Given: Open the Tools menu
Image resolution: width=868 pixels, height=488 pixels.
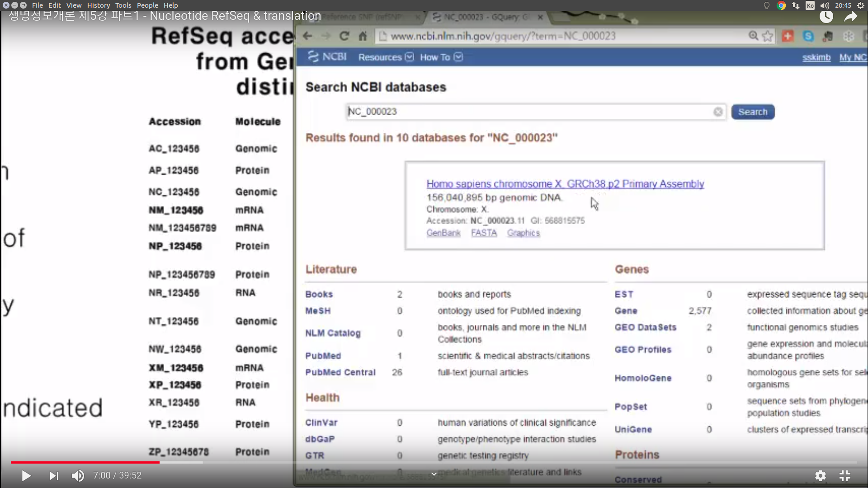Looking at the screenshot, I should (123, 5).
